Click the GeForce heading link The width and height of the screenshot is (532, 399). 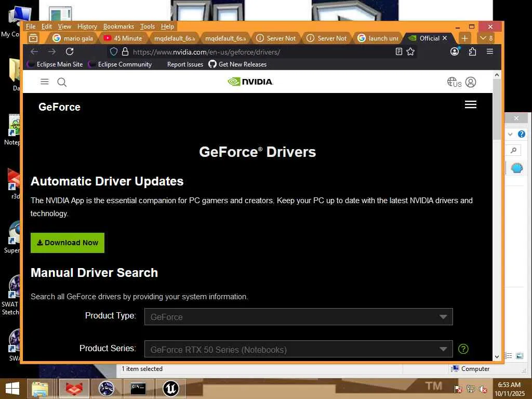tap(59, 107)
